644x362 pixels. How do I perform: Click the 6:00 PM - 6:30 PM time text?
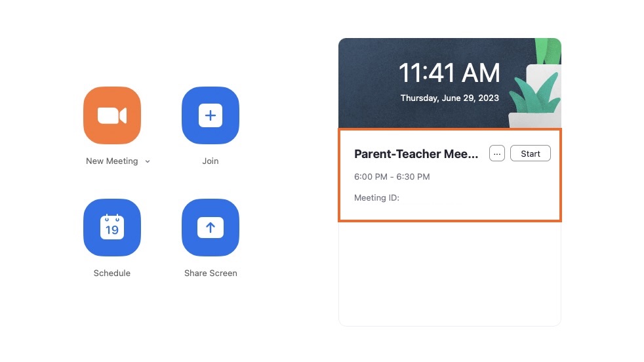[x=392, y=176]
